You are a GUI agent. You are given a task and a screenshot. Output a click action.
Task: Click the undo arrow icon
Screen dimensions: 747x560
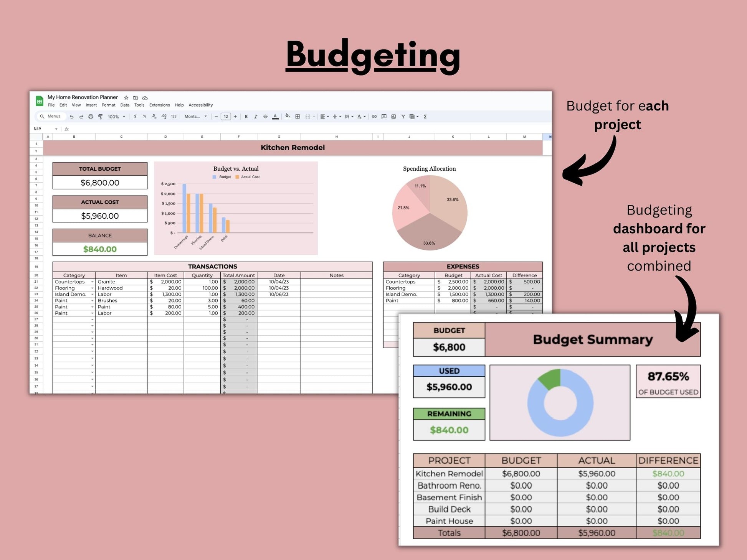[x=71, y=117]
